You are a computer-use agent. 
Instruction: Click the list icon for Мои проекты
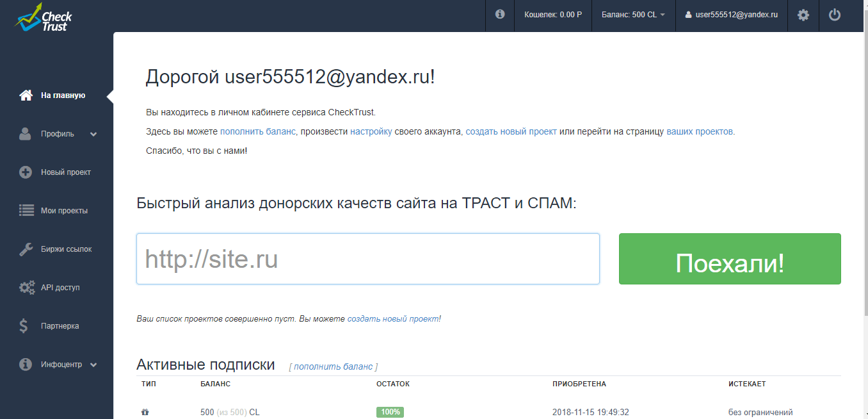26,211
